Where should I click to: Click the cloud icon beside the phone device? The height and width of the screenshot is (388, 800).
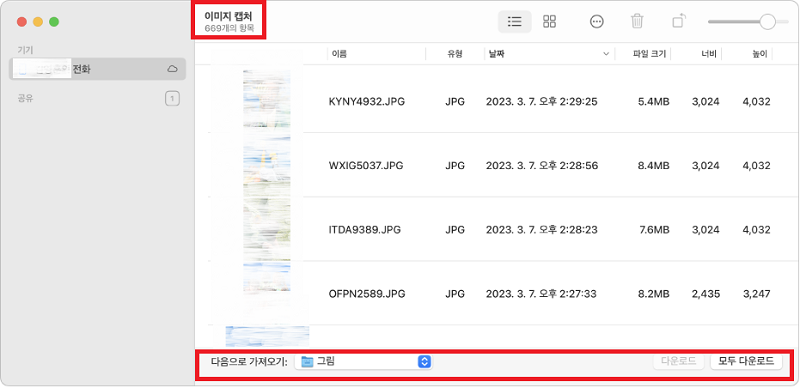pyautogui.click(x=172, y=69)
